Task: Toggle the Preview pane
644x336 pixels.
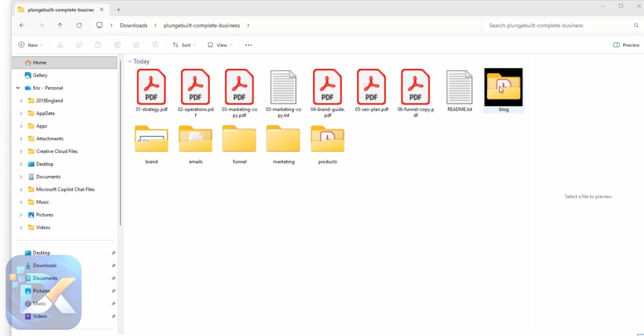Action: (626, 45)
